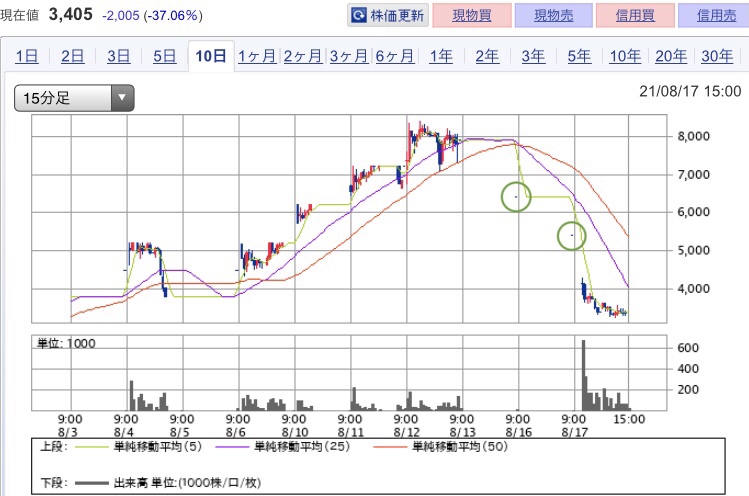This screenshot has height=496, width=749.
Task: Click the 単位: 1000 volume label
Action: [x=66, y=343]
